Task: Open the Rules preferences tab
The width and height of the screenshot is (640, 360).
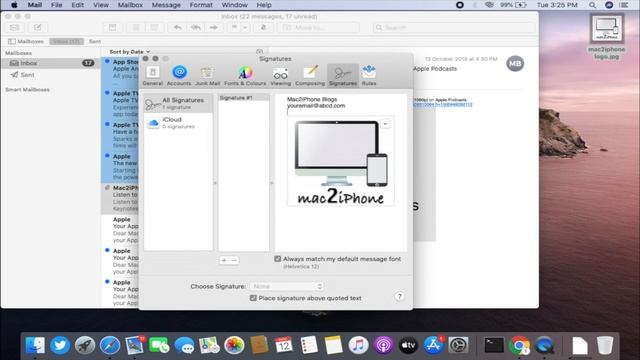Action: pyautogui.click(x=369, y=76)
